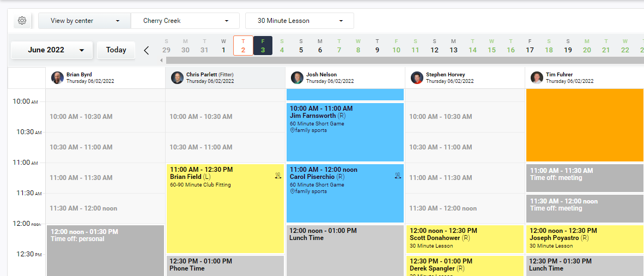Click the date strip horizontal scrollbar
644x276 pixels.
pyautogui.click(x=405, y=61)
